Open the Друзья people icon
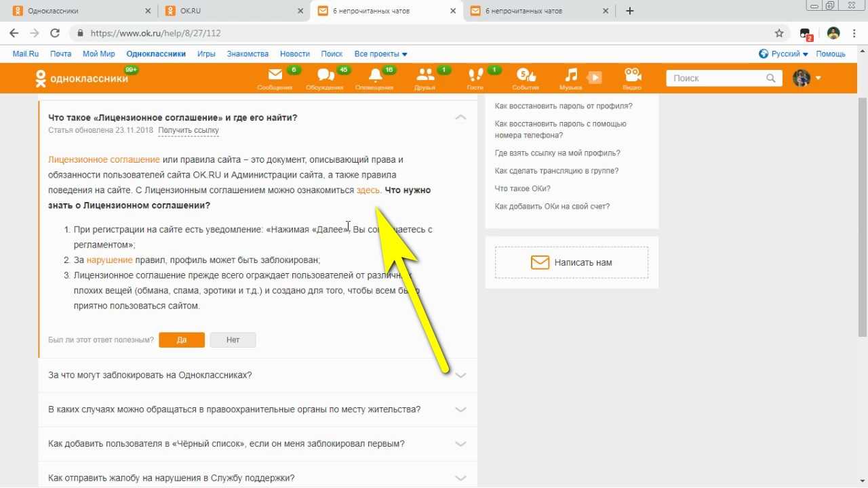This screenshot has width=868, height=488. click(x=425, y=75)
